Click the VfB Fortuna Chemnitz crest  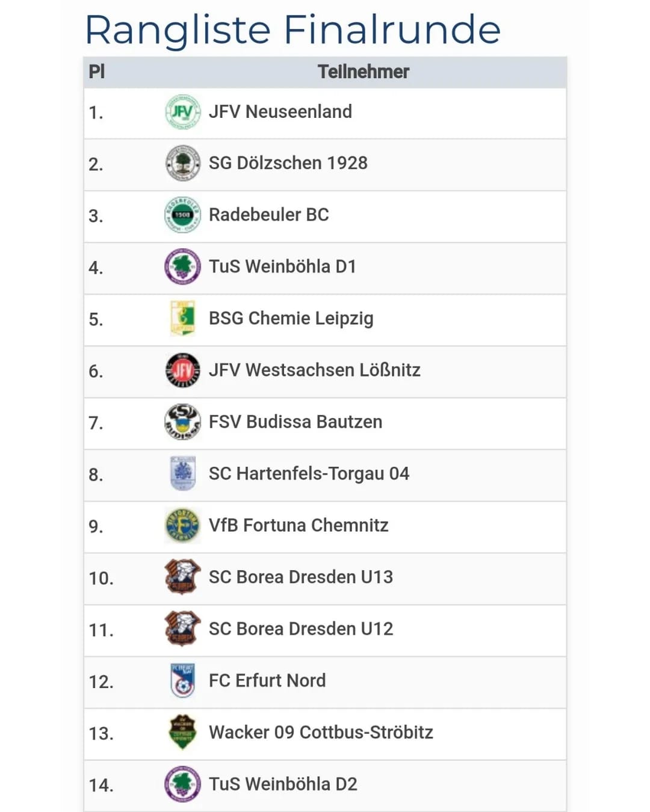coord(182,526)
